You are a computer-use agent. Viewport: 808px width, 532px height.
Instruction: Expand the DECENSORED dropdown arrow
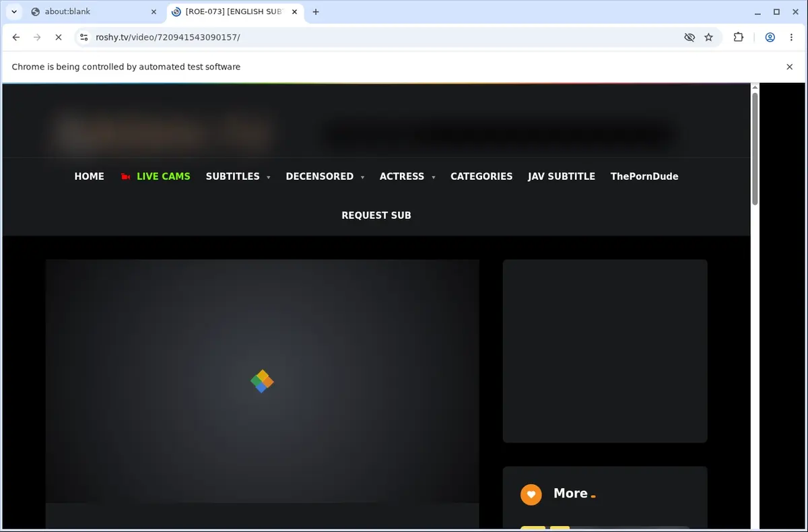click(x=362, y=177)
